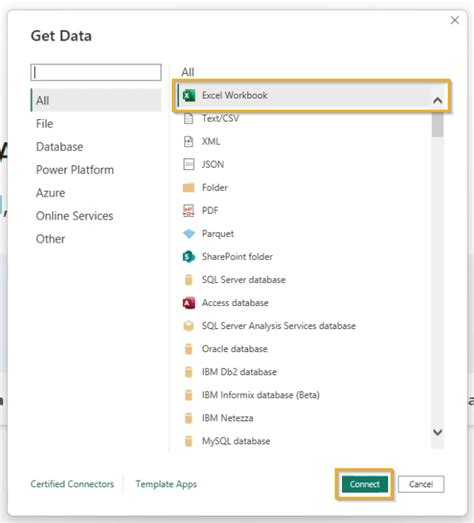
Task: Select the Access database label
Action: click(235, 303)
